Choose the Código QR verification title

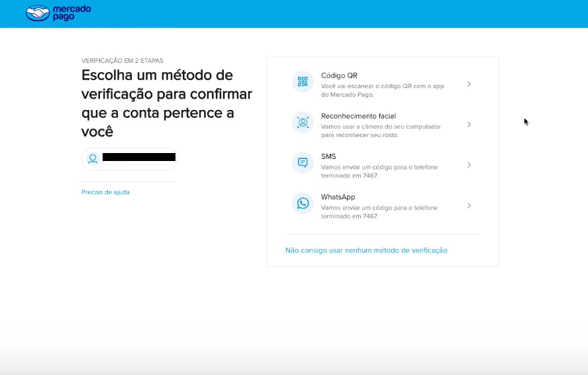(339, 76)
